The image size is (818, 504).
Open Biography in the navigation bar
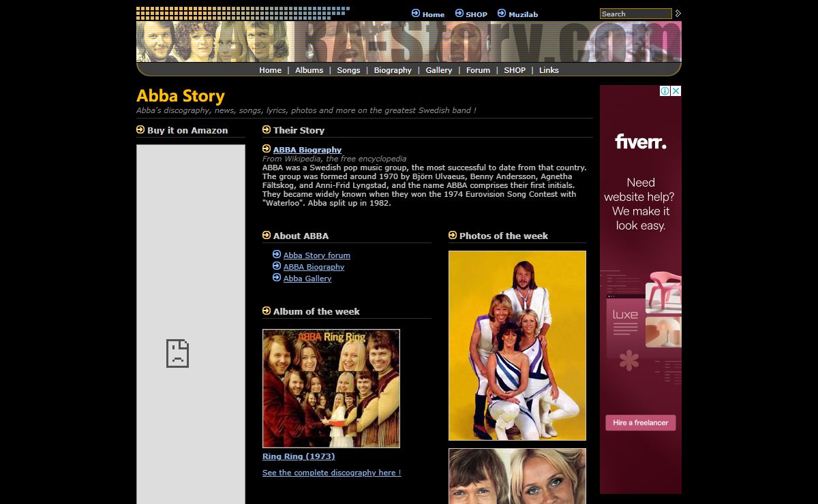(x=393, y=70)
